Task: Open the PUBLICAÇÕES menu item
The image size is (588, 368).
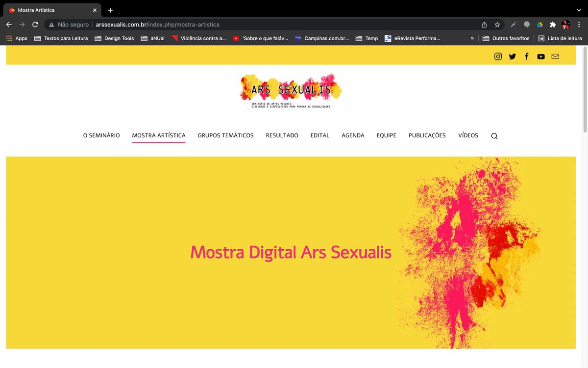Action: 427,135
